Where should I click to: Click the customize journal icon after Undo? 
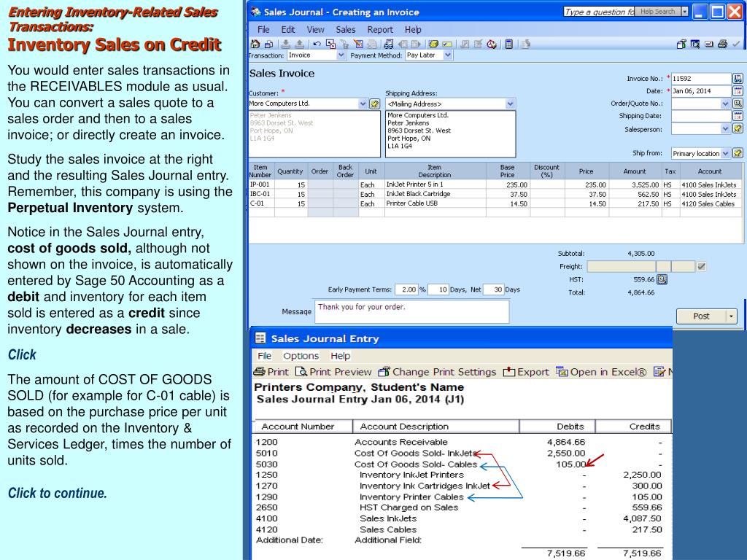coord(330,44)
